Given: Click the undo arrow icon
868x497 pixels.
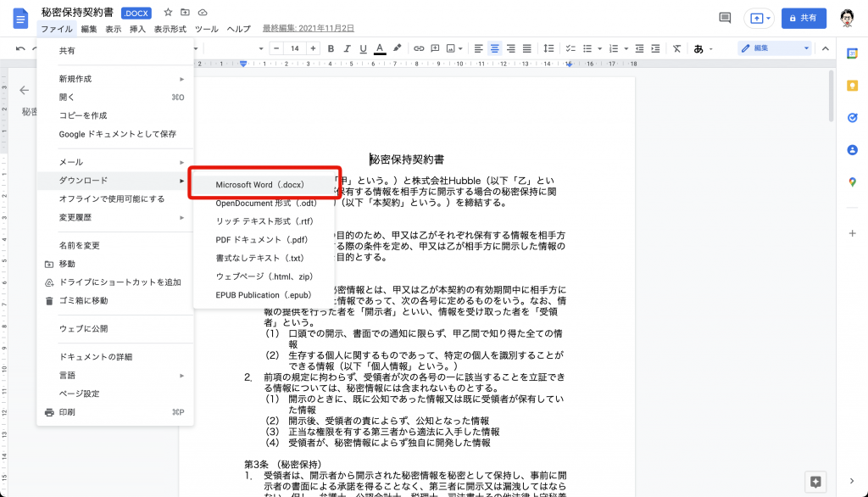Looking at the screenshot, I should [20, 48].
